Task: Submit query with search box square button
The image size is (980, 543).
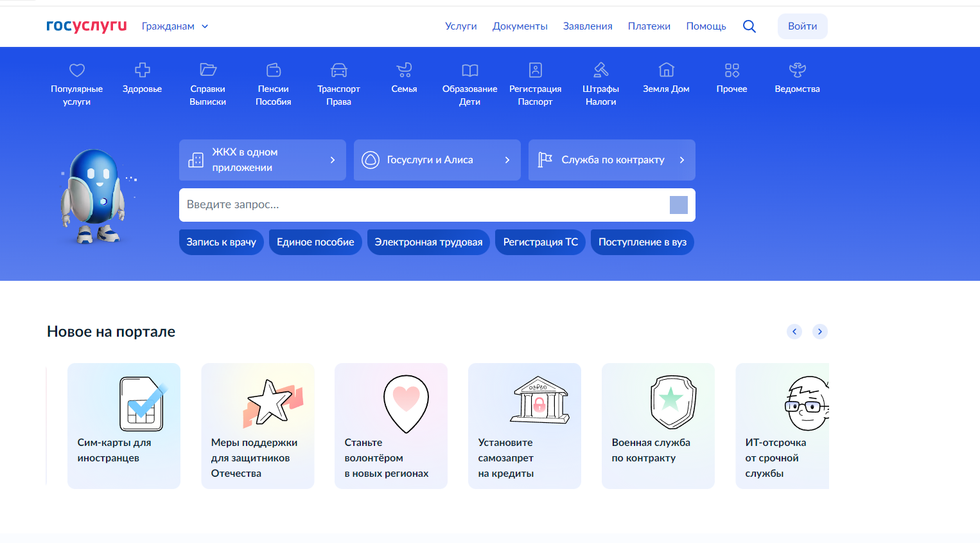Action: coord(679,205)
